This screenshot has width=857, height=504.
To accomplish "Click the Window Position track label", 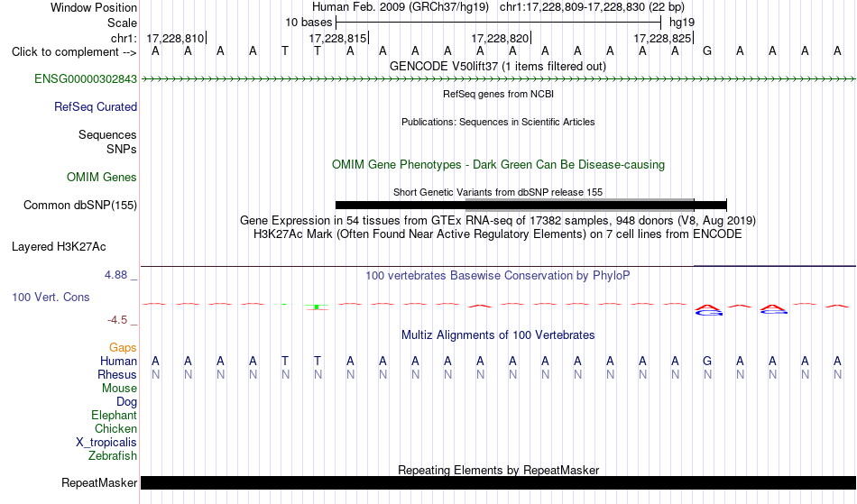I will click(94, 7).
